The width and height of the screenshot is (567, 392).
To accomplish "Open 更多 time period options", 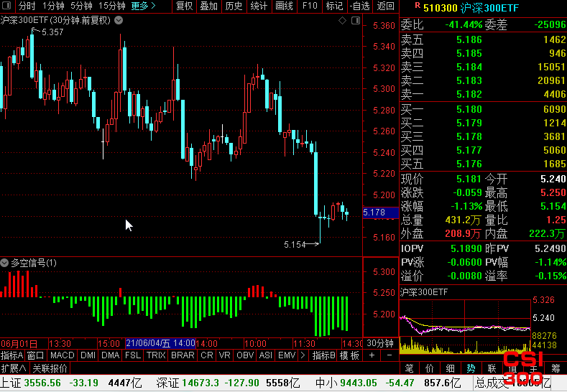I will (143, 6).
